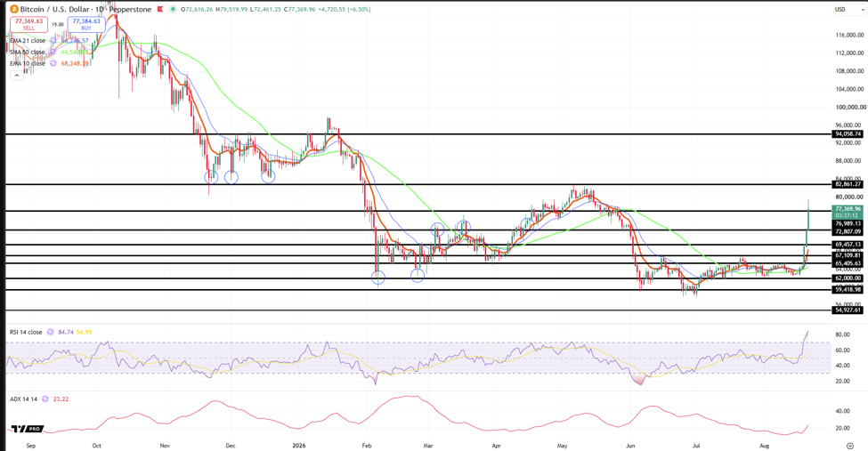Click the RSI moving average value 54.99
The width and height of the screenshot is (868, 451).
85,332
